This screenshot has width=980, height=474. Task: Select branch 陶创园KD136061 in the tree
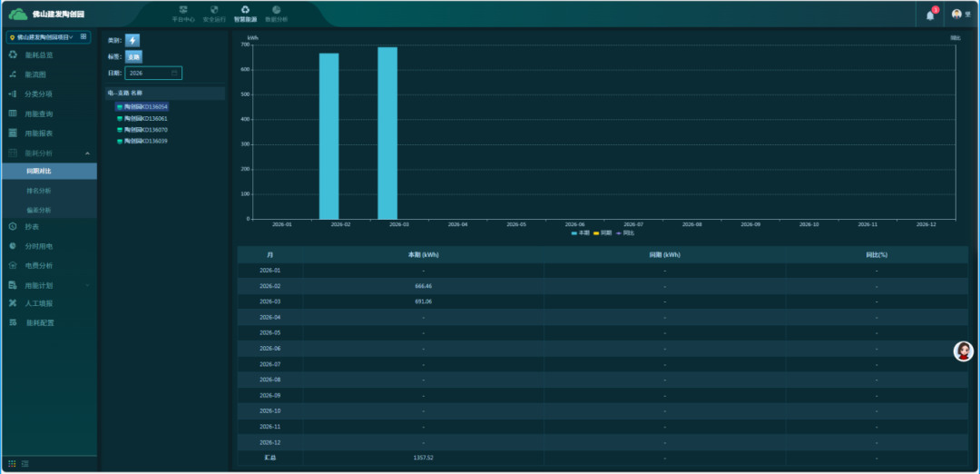145,118
